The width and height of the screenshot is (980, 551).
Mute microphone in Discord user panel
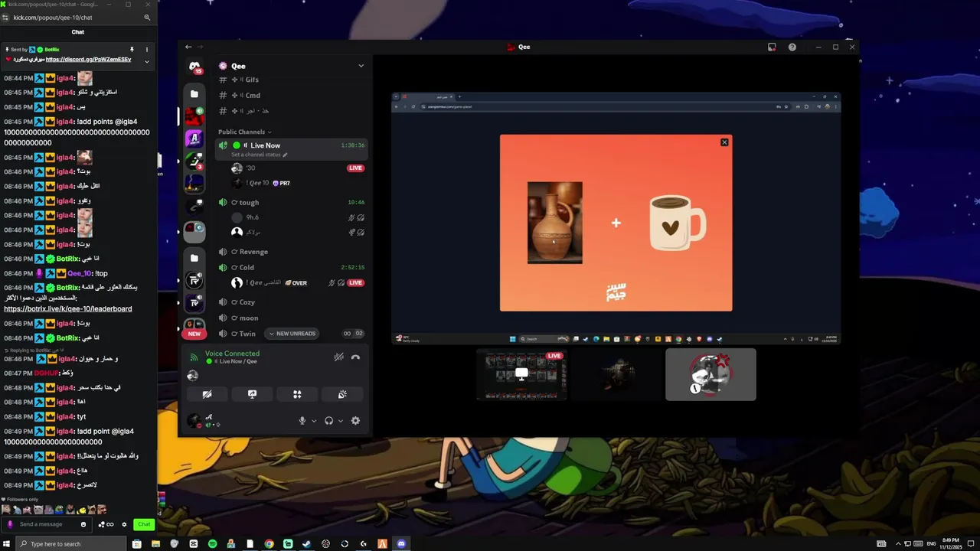(x=302, y=420)
